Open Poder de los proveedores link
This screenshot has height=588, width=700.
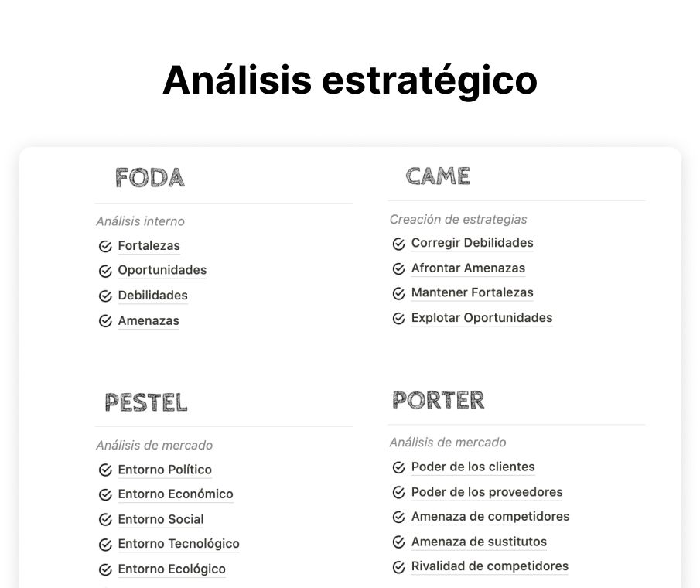(x=487, y=492)
